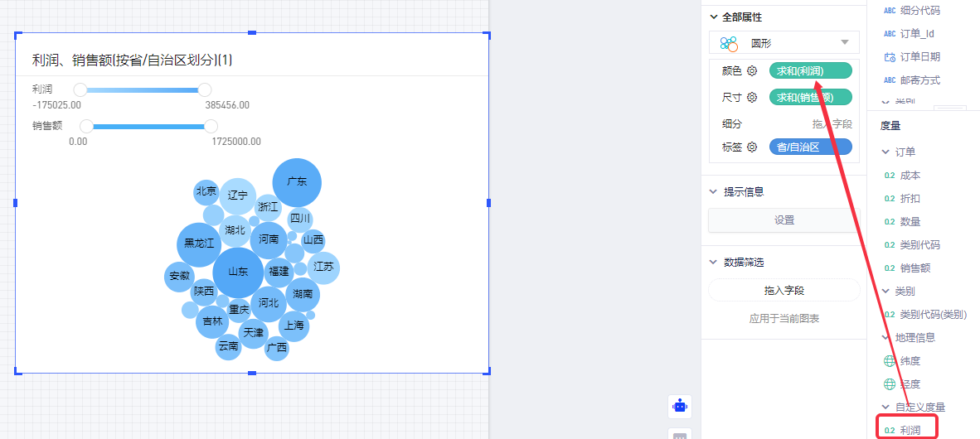Collapse the 提示信息 section
This screenshot has height=439, width=980.
(713, 191)
